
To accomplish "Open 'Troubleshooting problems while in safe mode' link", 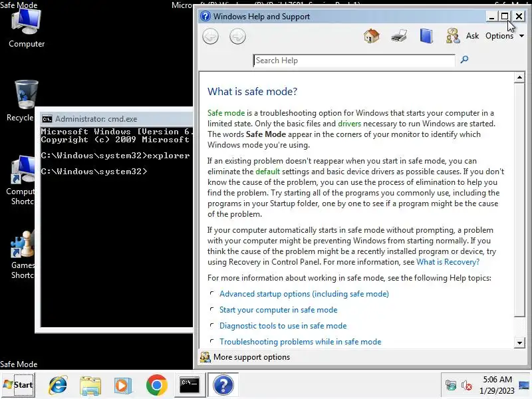I will (301, 342).
